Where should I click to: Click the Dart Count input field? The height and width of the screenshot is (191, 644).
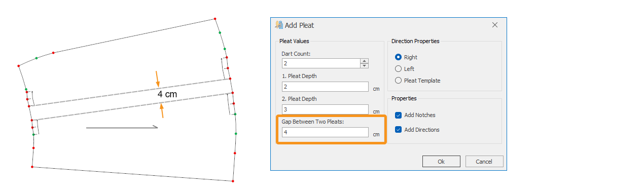pos(321,63)
